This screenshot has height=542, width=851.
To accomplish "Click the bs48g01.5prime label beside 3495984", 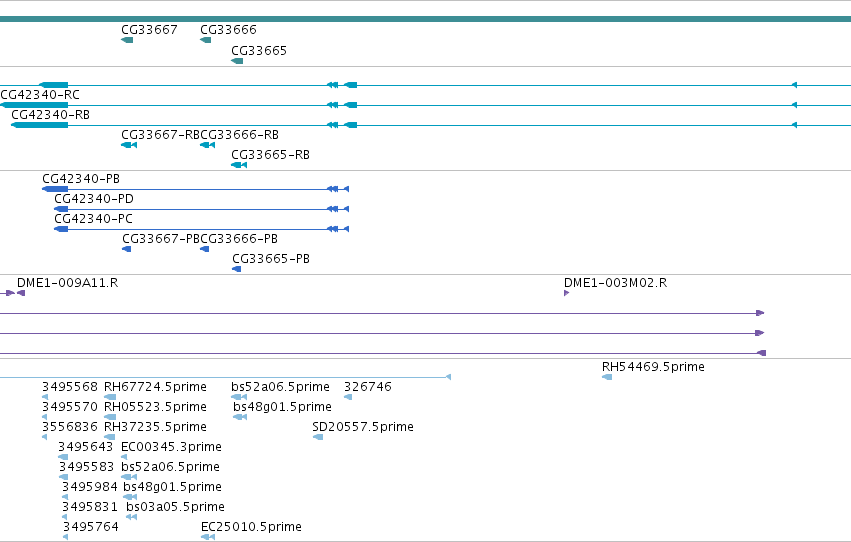I will tap(172, 487).
